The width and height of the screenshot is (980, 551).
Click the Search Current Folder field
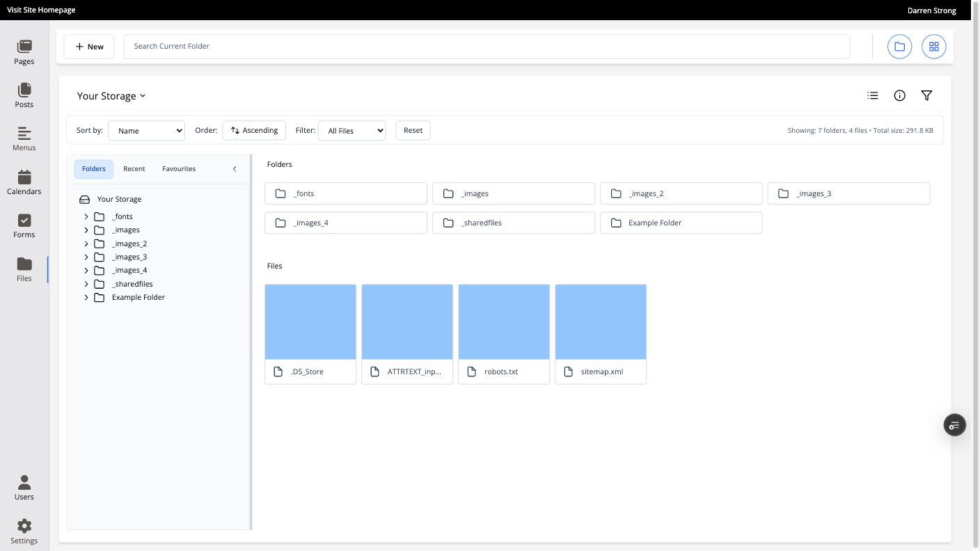click(x=487, y=47)
